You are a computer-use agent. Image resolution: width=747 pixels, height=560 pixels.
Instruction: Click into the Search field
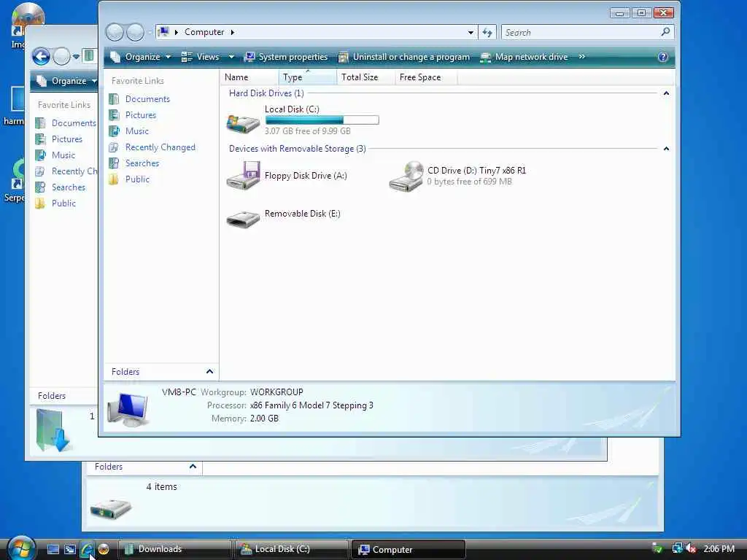(581, 32)
